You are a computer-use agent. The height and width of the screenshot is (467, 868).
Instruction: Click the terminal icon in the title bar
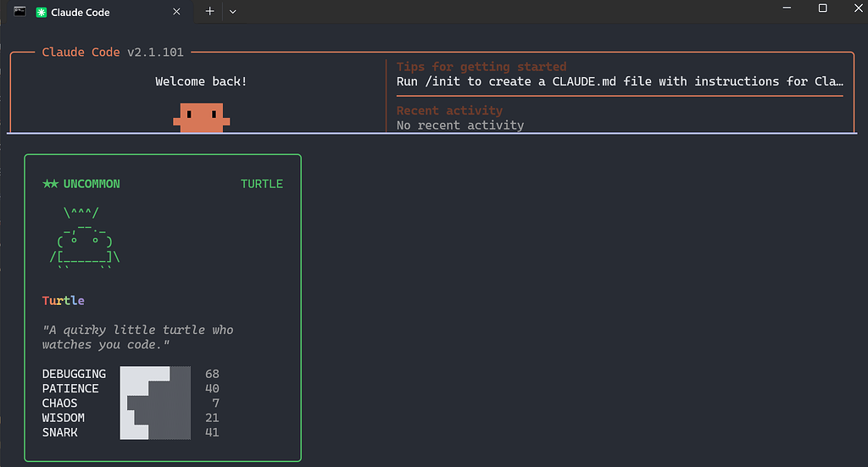[x=20, y=11]
